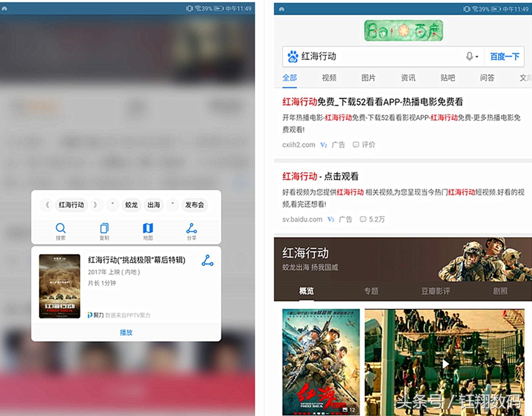
Task: Click the 红海行动 banner title
Action: pos(305,253)
